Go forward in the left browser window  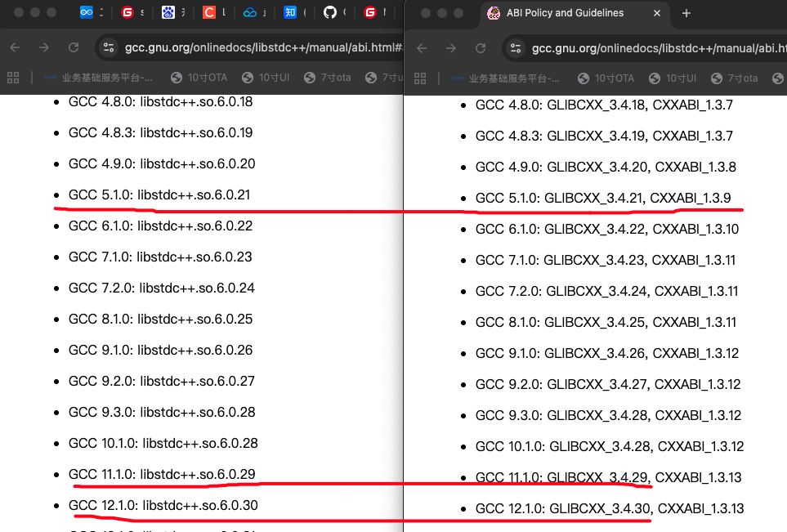point(44,47)
